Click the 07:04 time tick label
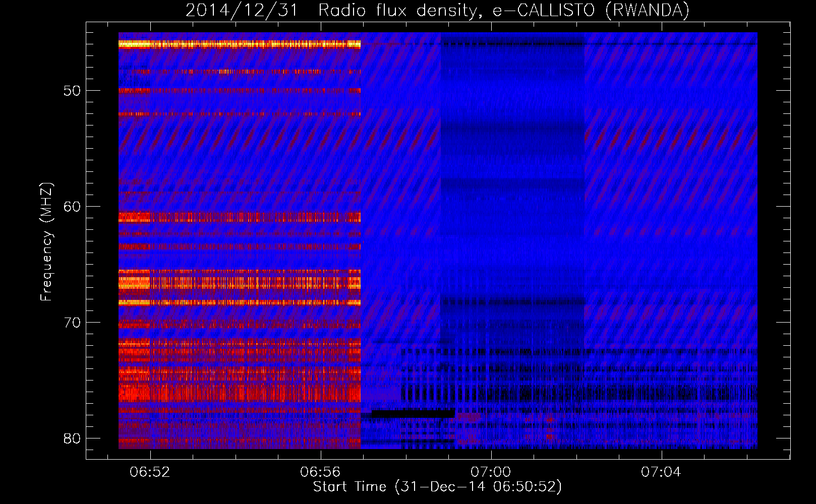Screen dimensions: 816x504 click(661, 472)
